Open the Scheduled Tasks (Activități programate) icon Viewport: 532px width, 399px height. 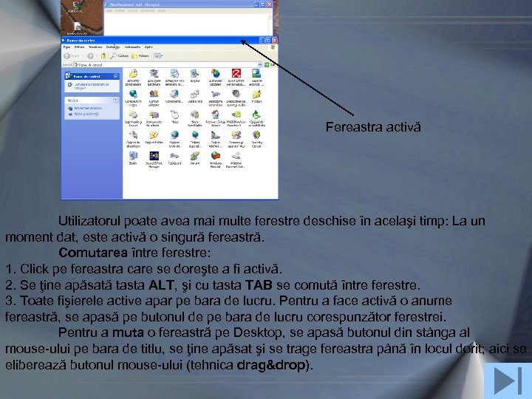tap(133, 74)
